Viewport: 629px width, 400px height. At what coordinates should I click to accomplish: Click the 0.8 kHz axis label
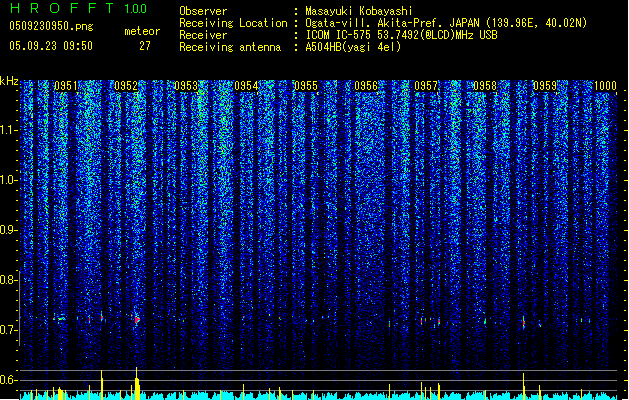pyautogui.click(x=8, y=280)
